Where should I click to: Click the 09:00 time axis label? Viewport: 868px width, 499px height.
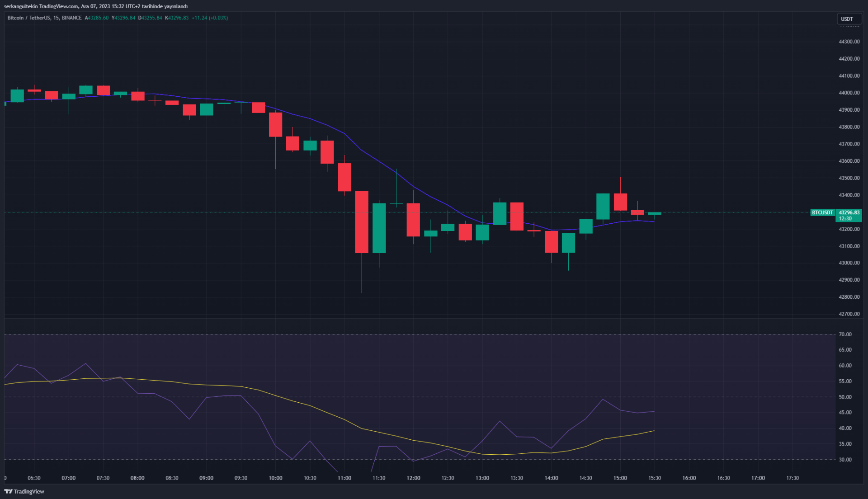206,478
